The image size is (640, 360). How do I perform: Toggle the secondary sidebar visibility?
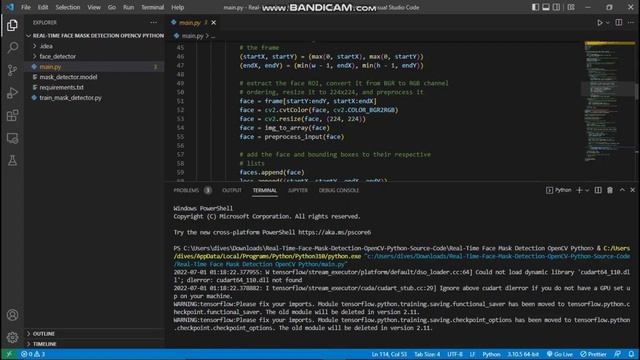pos(556,7)
